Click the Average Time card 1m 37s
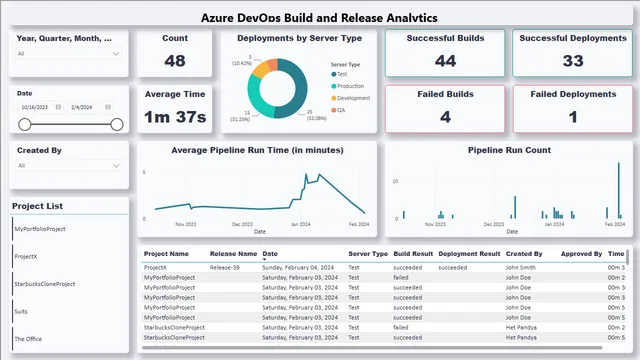 click(x=175, y=109)
